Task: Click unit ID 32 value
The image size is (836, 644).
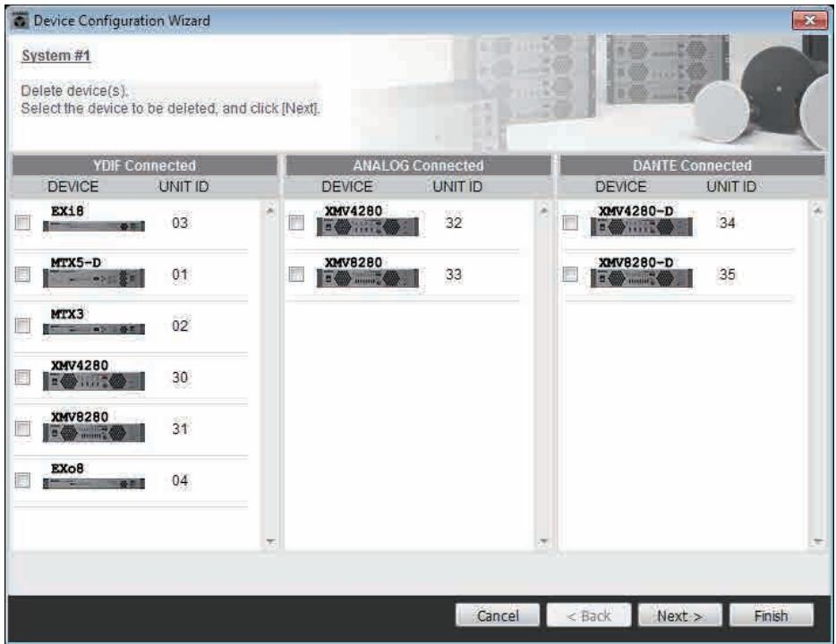Action: [454, 223]
